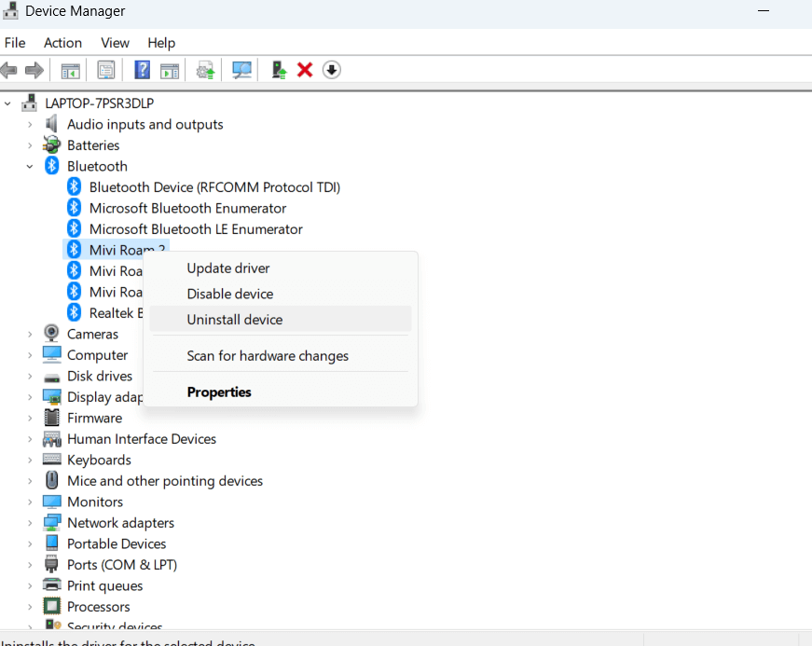Choose Disable device in the context menu
Image resolution: width=812 pixels, height=646 pixels.
(x=230, y=294)
